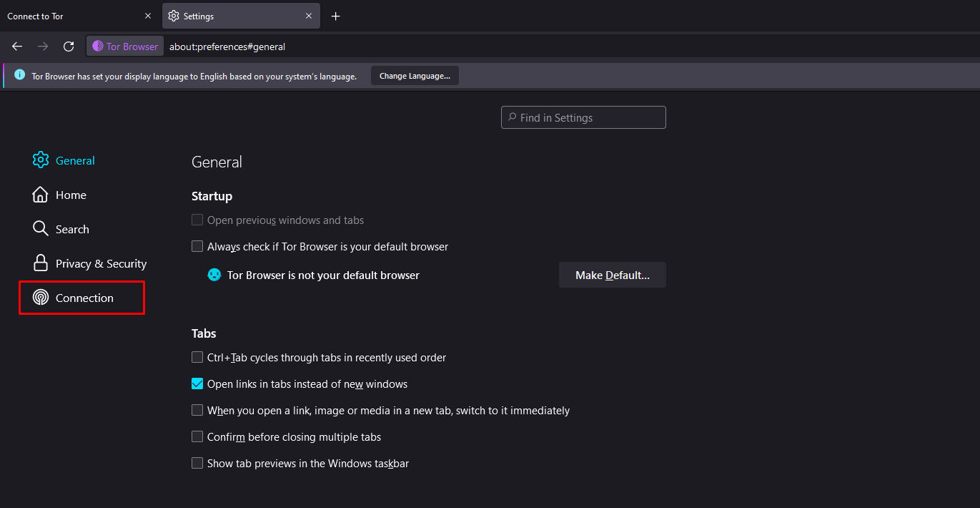Enable Always check default browser checkbox

[x=197, y=246]
